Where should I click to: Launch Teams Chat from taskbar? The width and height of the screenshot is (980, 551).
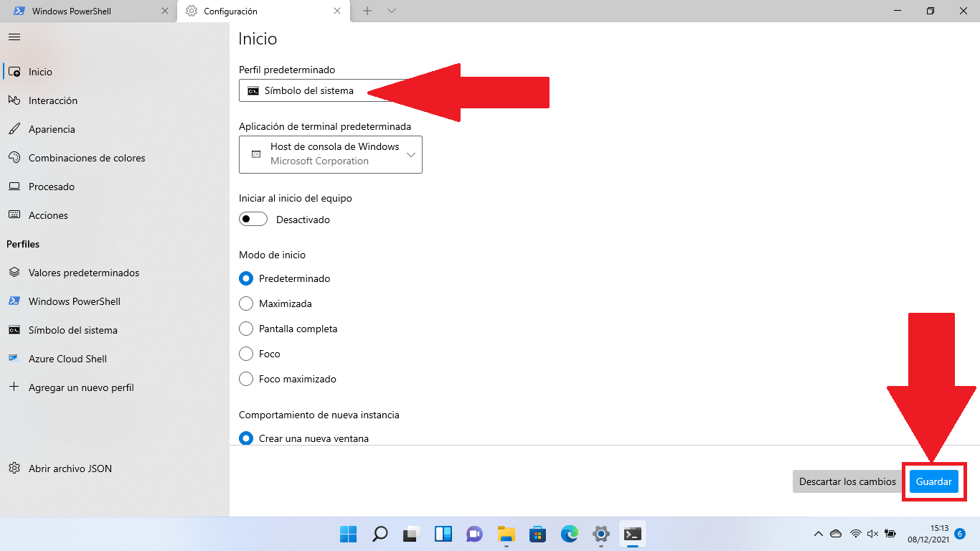point(474,534)
